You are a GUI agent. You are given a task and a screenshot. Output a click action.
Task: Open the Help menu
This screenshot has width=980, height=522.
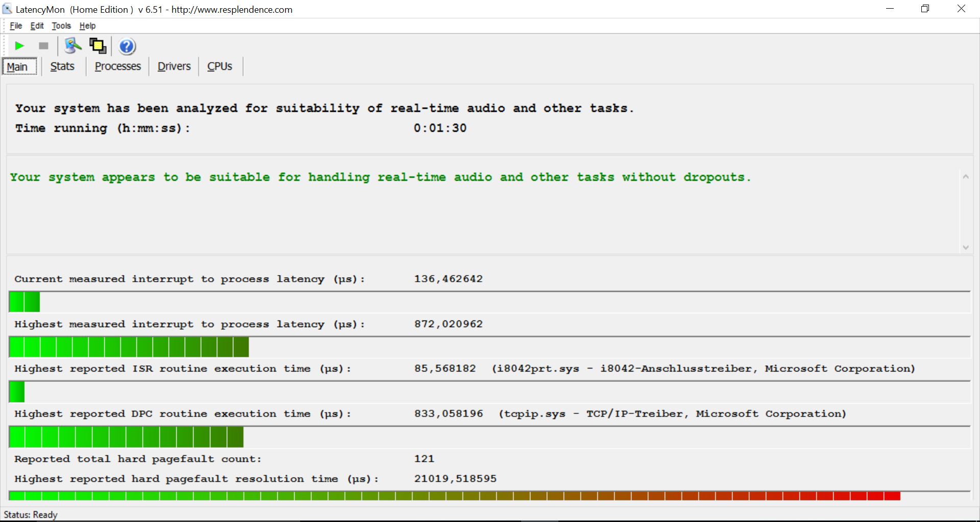point(87,26)
